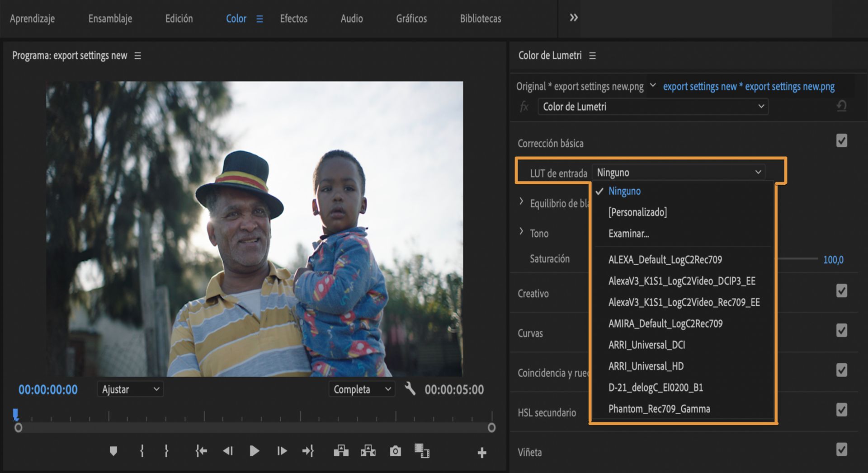This screenshot has height=473, width=868.
Task: Expand the Tono section
Action: coord(521,232)
